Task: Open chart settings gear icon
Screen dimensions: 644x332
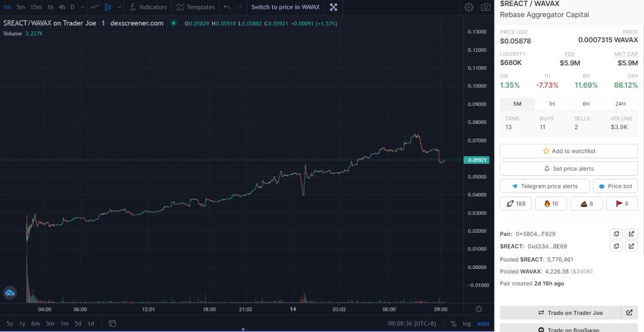Action: point(469,7)
